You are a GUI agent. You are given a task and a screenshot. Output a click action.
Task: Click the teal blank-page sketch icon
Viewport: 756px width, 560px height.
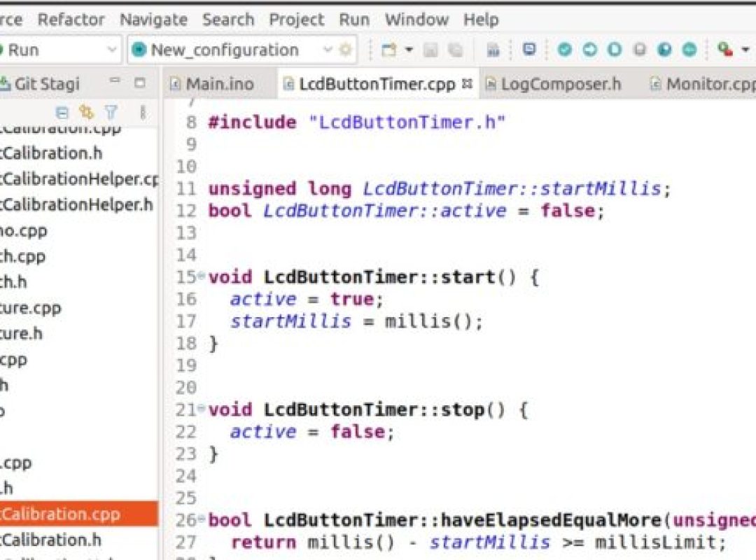pyautogui.click(x=615, y=49)
